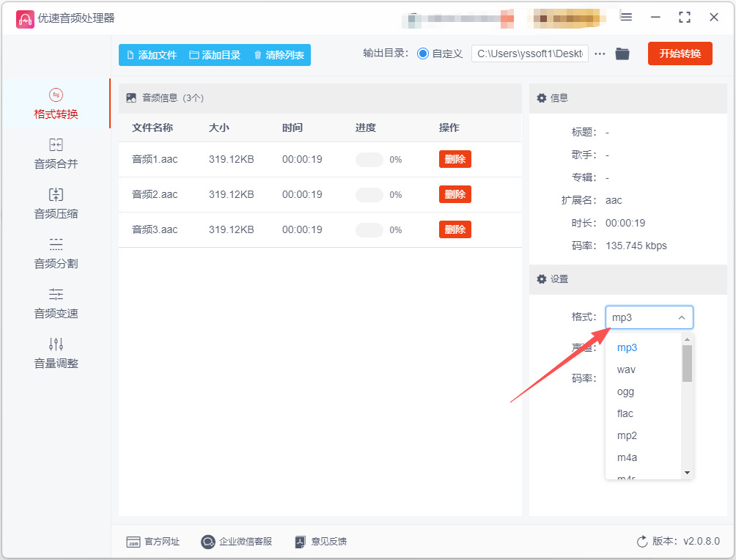736x560 pixels.
Task: Click format list scrollbar down arrow
Action: tap(687, 473)
